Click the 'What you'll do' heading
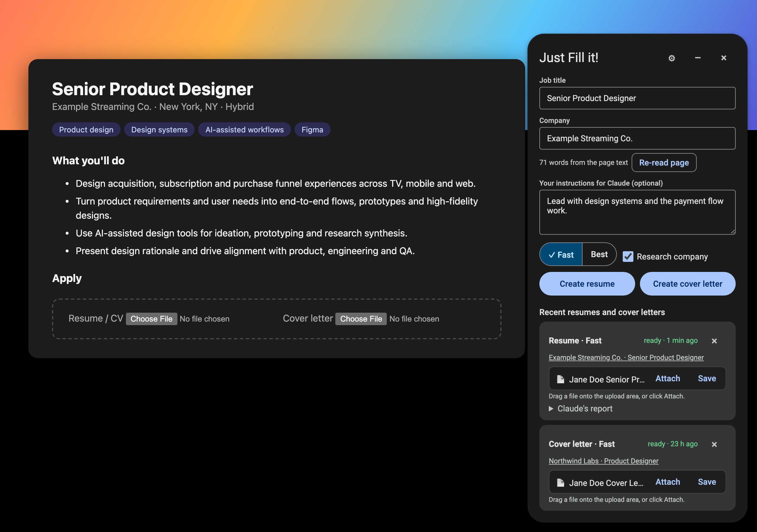The image size is (757, 532). (x=88, y=160)
